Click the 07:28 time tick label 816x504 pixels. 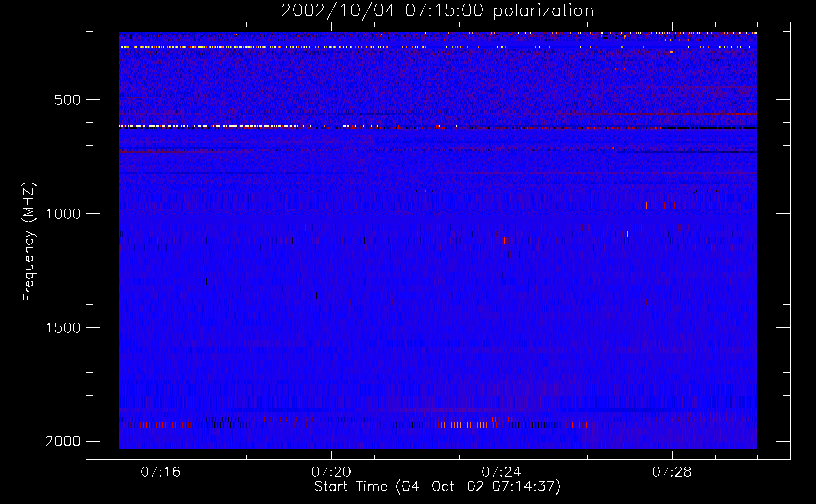click(x=672, y=472)
